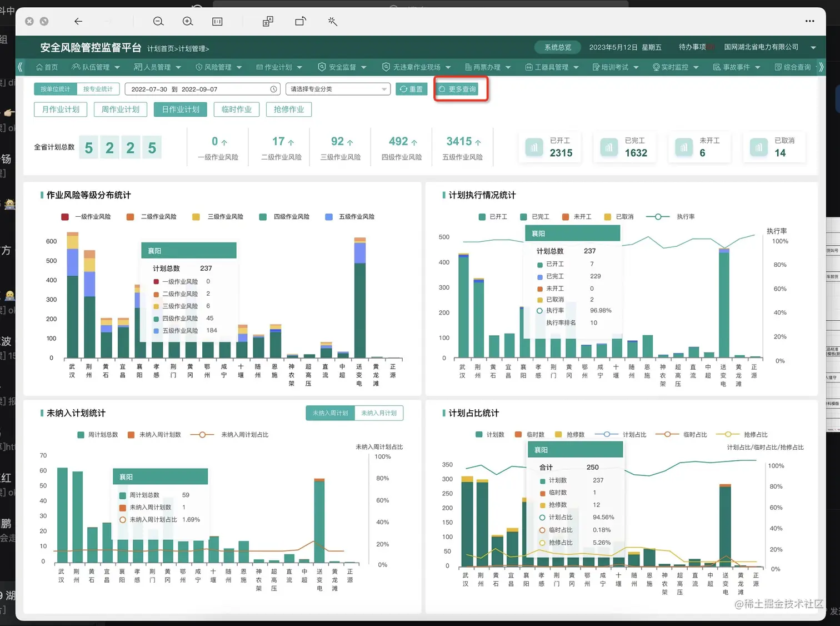Shift the navigation bar left with « arrow
The height and width of the screenshot is (626, 840).
point(21,67)
